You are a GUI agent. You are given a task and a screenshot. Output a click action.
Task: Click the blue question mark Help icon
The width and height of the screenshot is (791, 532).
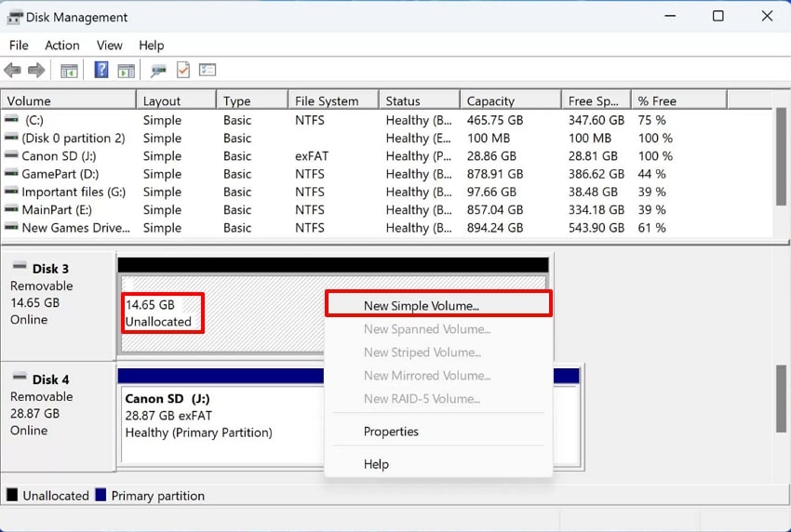click(101, 70)
